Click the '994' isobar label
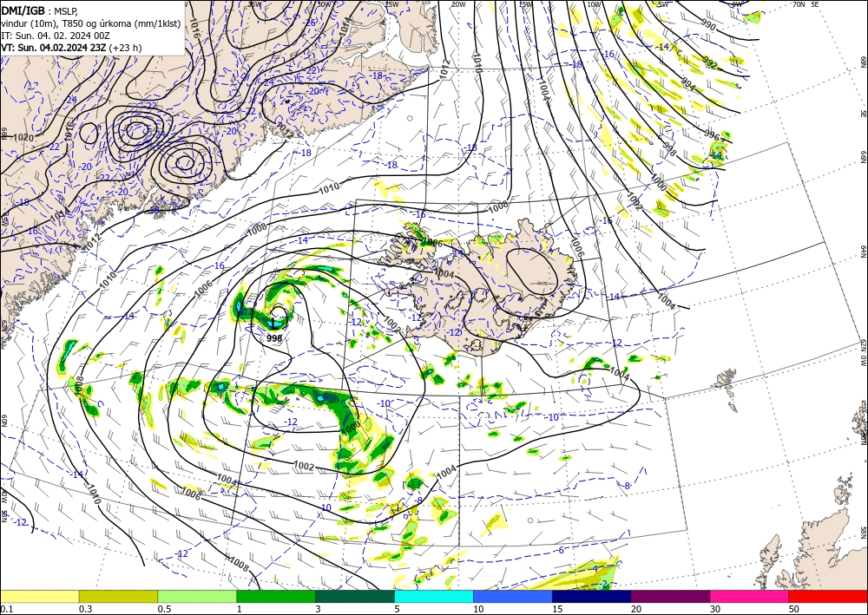The height and width of the screenshot is (615, 868). pyautogui.click(x=688, y=84)
